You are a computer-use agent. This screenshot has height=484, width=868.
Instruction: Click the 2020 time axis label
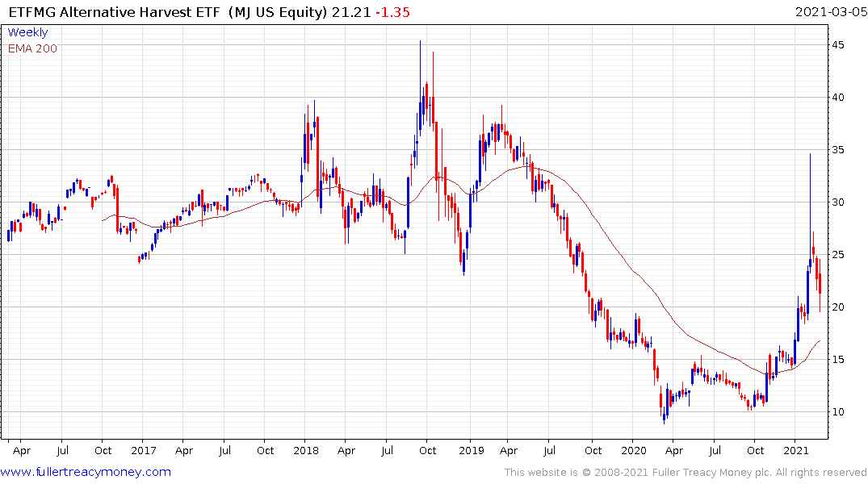pyautogui.click(x=634, y=450)
